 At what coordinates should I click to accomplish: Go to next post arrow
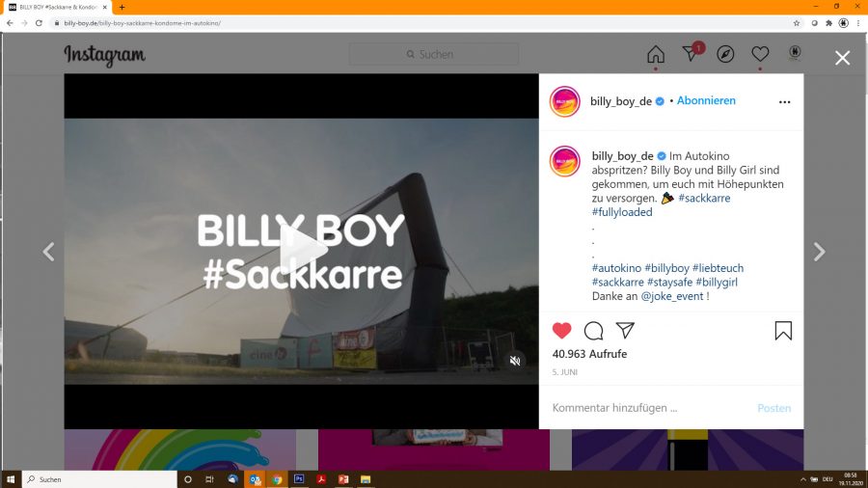(x=819, y=252)
